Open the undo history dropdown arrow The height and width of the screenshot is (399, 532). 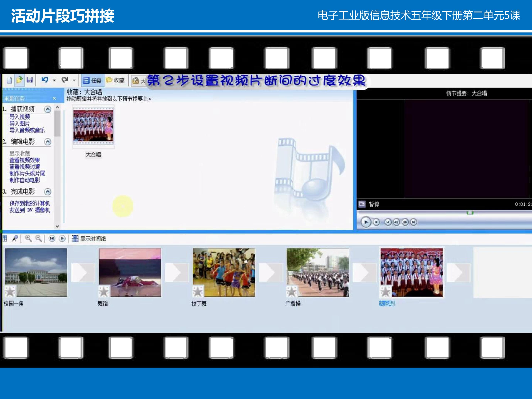tap(54, 80)
